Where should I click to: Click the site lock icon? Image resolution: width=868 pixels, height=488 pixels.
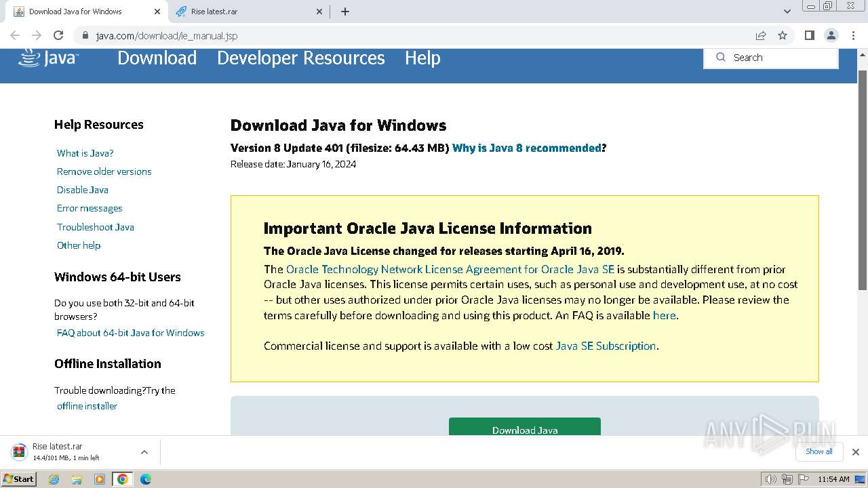(x=85, y=35)
